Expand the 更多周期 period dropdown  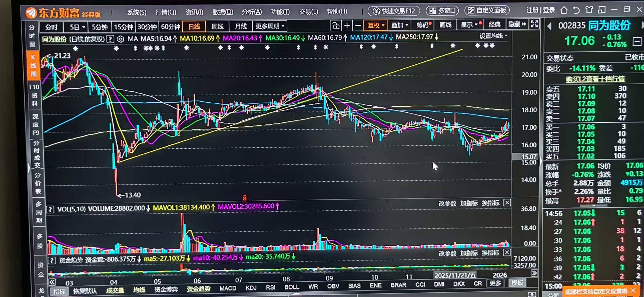point(270,26)
